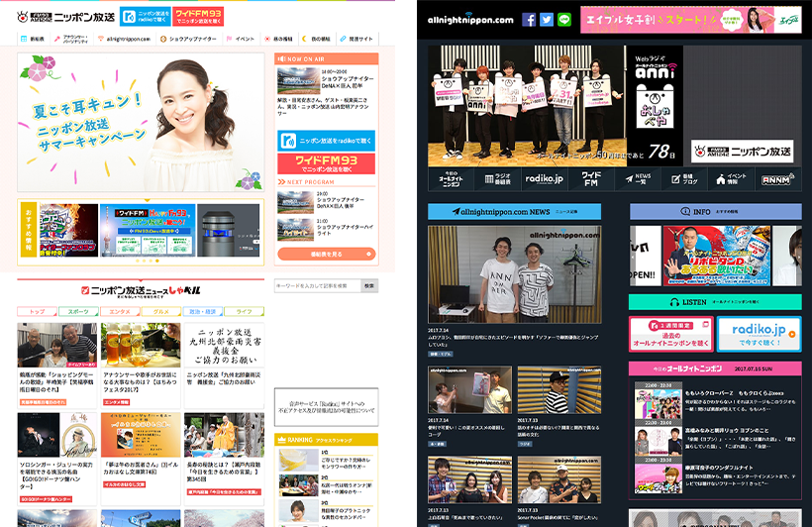Open the ANNM logo item in dark nav bar
Screen dimensions: 812x527
(x=777, y=179)
